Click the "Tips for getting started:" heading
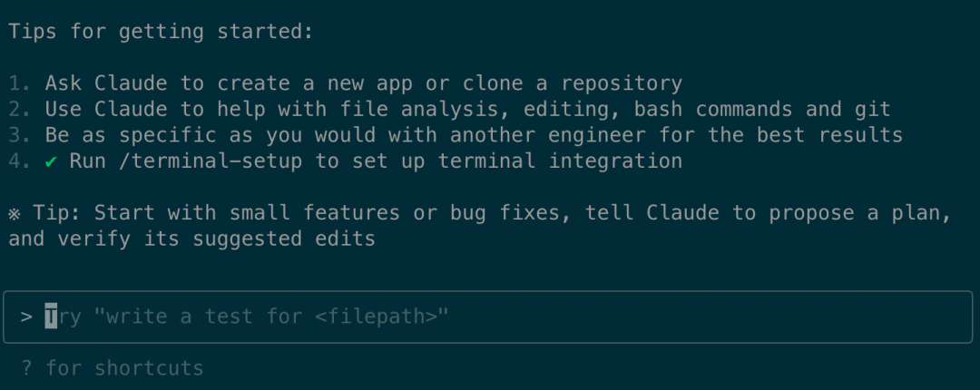Viewport: 980px width, 390px height. (162, 31)
